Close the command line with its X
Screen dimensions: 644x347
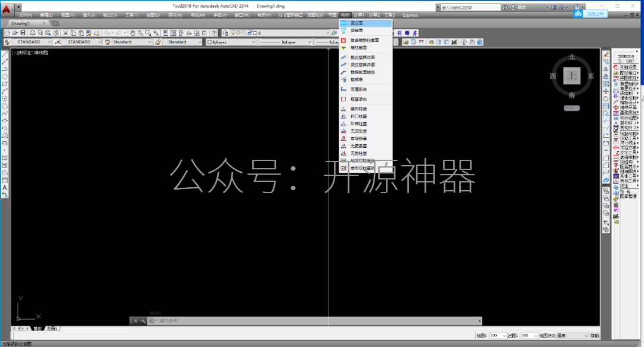(135, 321)
